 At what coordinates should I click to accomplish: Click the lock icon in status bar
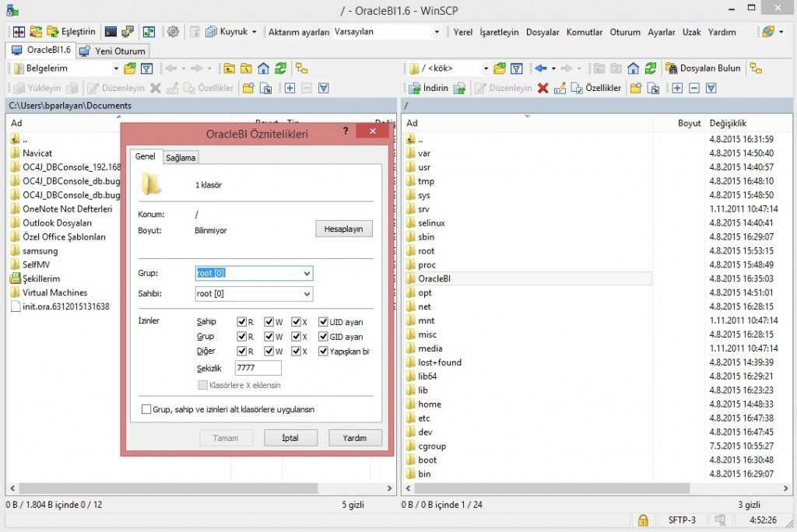pos(643,520)
